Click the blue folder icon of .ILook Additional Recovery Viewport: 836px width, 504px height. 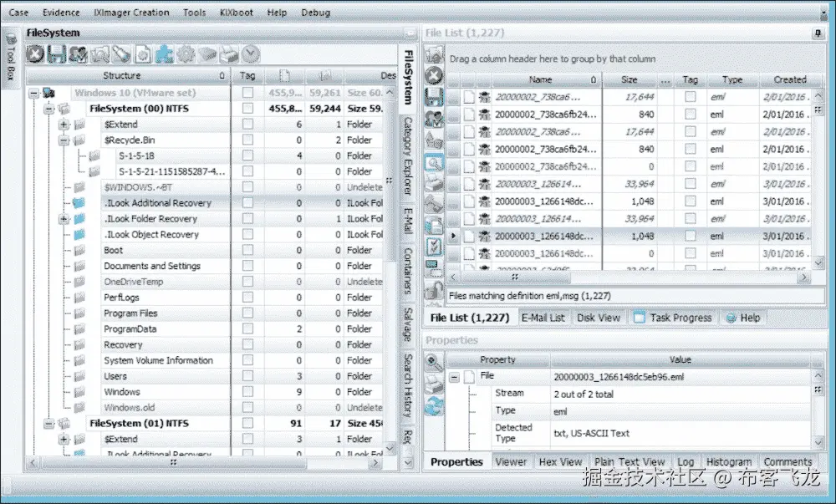coord(79,203)
